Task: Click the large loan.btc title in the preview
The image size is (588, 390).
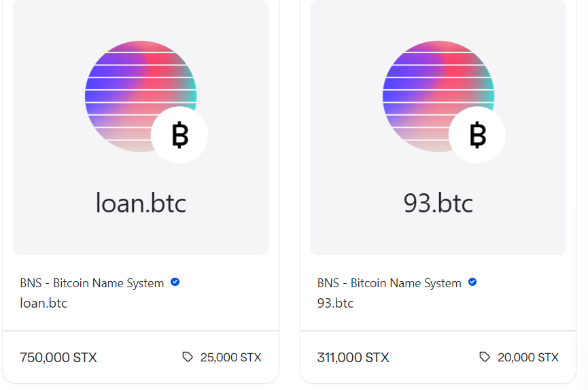Action: (x=141, y=203)
